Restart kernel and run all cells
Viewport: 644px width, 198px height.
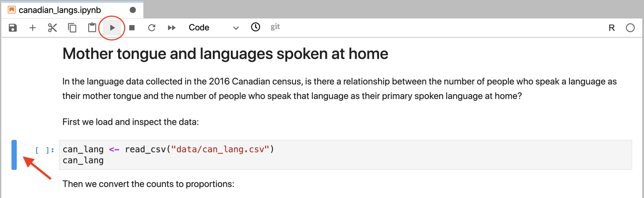[x=172, y=28]
